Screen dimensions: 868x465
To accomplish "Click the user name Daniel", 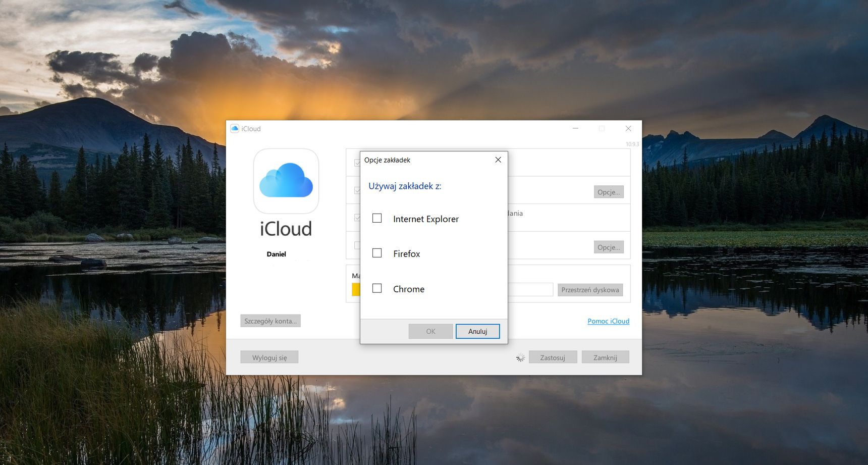I will pyautogui.click(x=277, y=254).
